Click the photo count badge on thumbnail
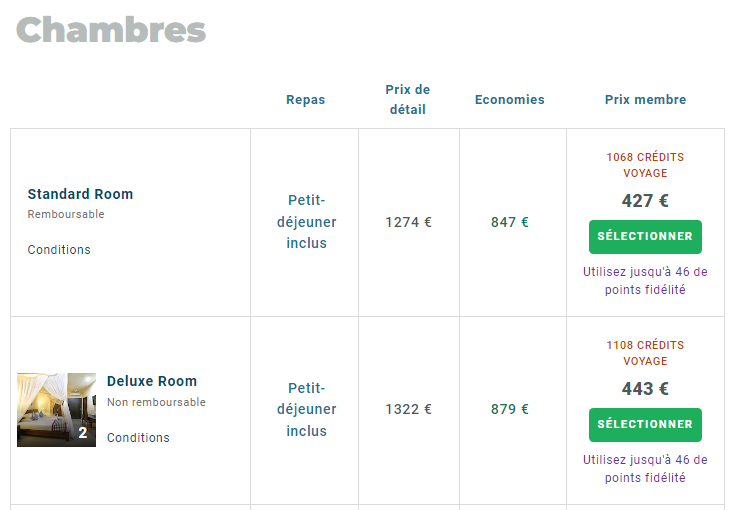Screen dimensions: 737x510 (x=83, y=434)
